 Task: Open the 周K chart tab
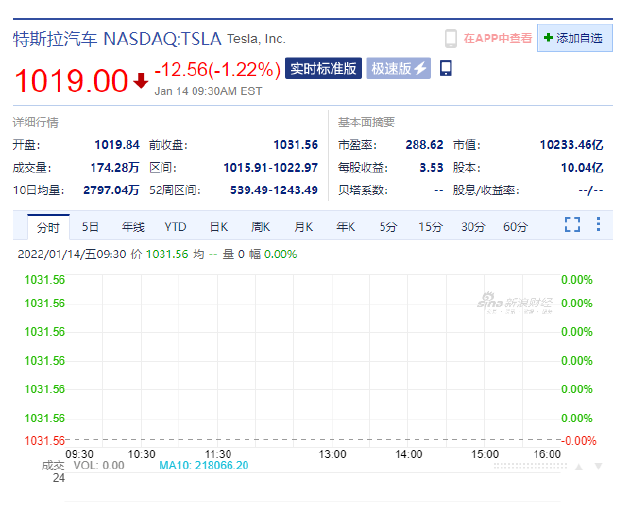[260, 227]
